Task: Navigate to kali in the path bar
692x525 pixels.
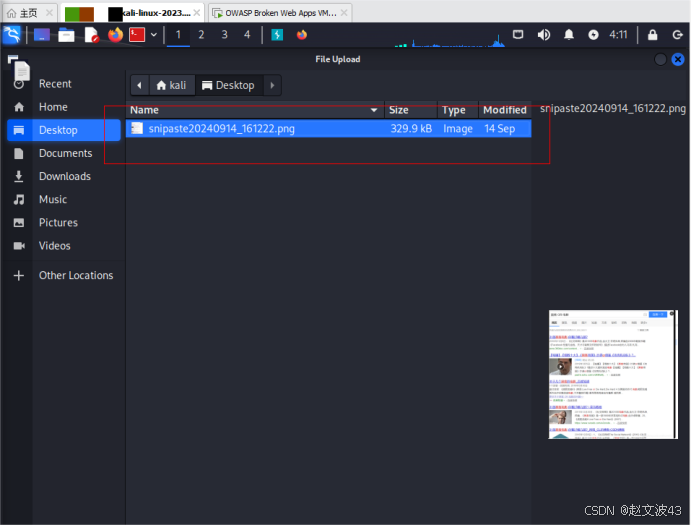Action: pyautogui.click(x=172, y=85)
